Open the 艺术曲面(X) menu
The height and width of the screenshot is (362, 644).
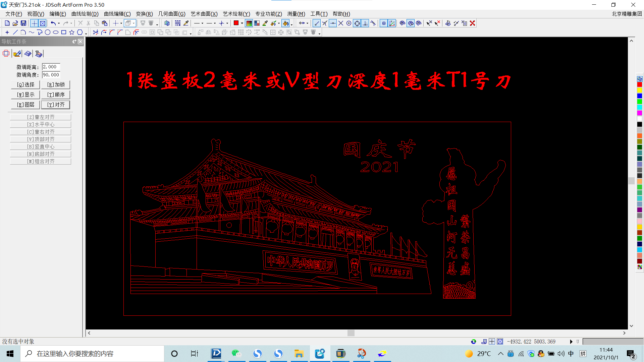tap(204, 14)
